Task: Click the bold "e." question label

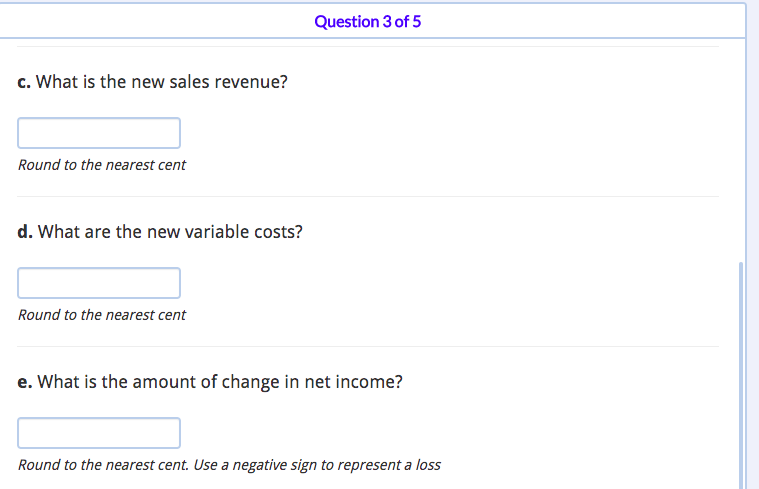Action: click(25, 382)
